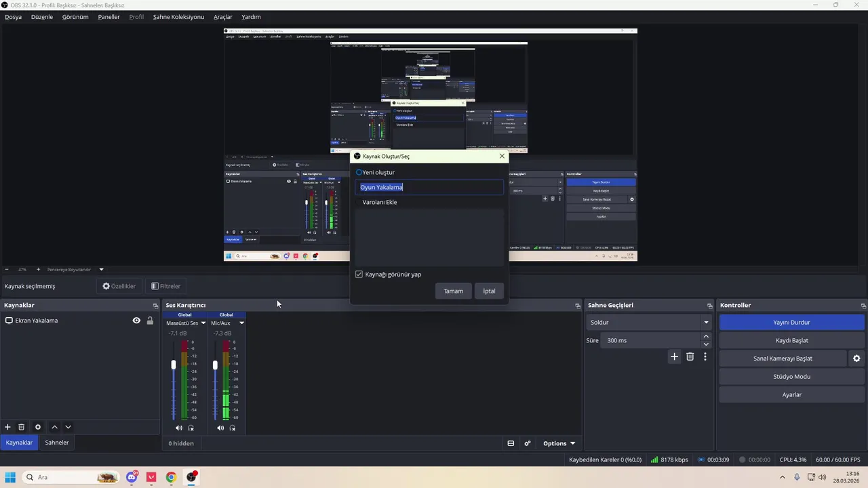This screenshot has height=488, width=868.
Task: Add a transition with the plus icon
Action: point(674,357)
